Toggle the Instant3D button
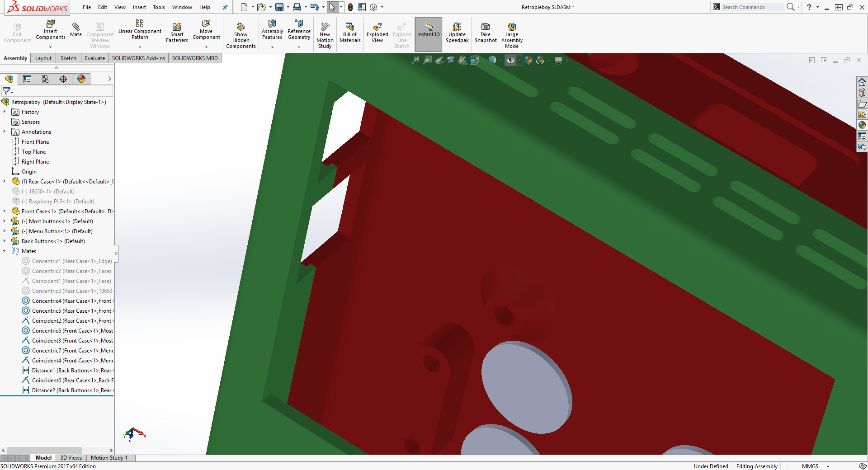The image size is (868, 470). point(429,34)
